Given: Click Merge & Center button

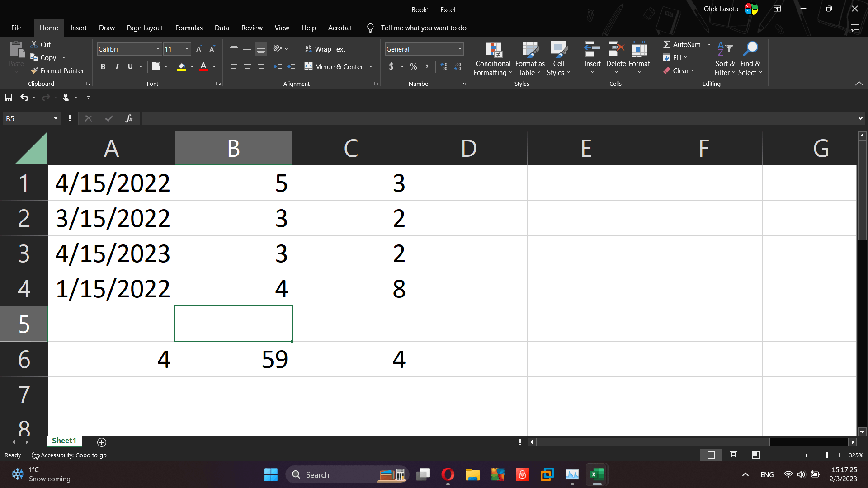Looking at the screenshot, I should (x=334, y=67).
